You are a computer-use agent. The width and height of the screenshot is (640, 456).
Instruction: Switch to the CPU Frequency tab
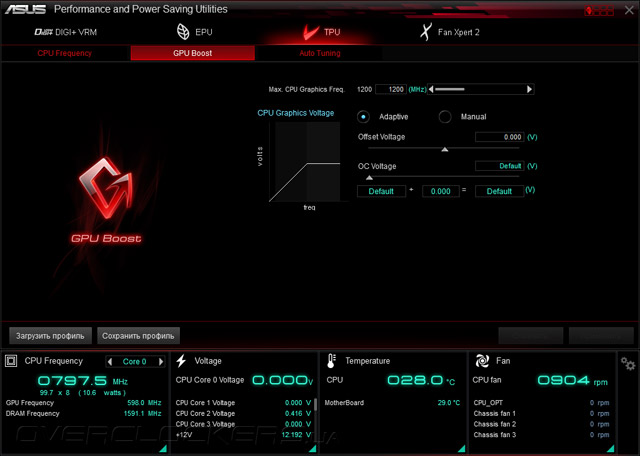(x=65, y=53)
